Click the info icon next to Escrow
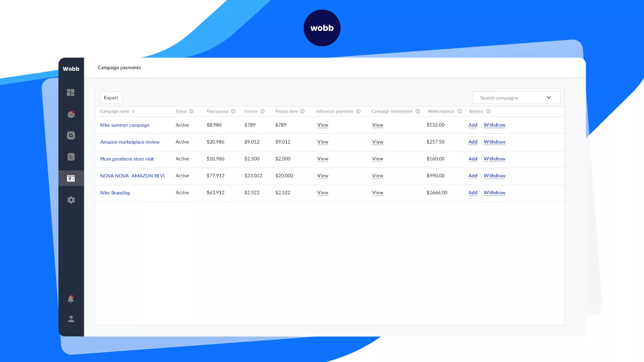This screenshot has width=644, height=362. pos(262,111)
